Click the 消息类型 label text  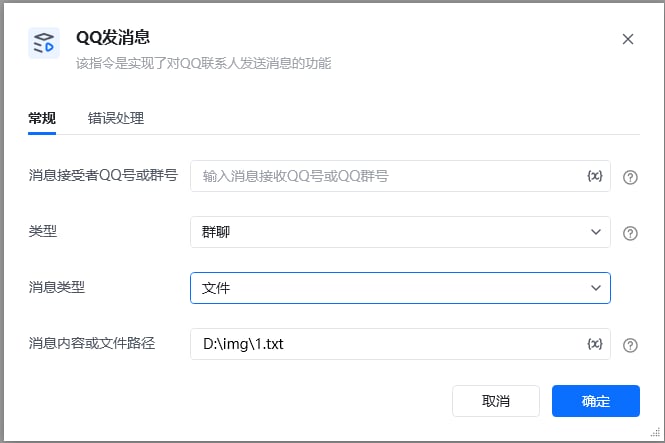click(x=57, y=287)
